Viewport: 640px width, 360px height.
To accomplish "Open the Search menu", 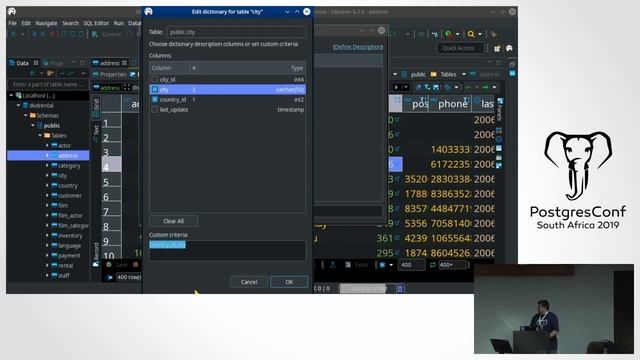I will (70, 23).
